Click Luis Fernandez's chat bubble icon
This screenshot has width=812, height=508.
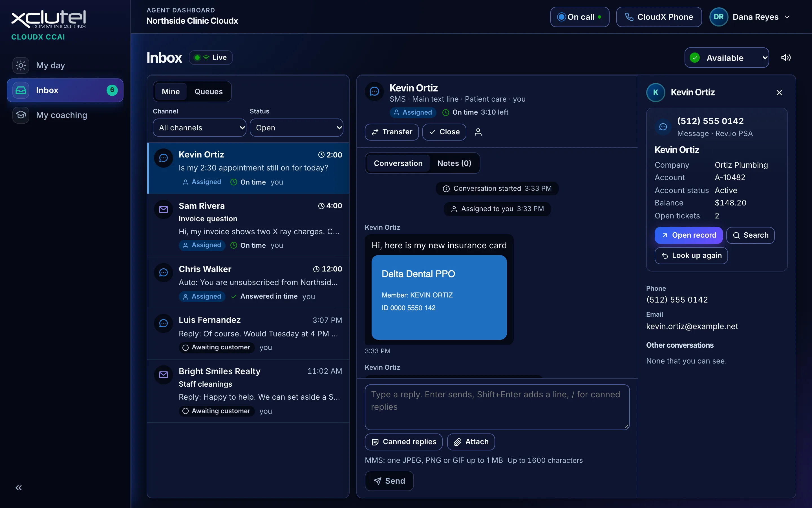point(164,323)
